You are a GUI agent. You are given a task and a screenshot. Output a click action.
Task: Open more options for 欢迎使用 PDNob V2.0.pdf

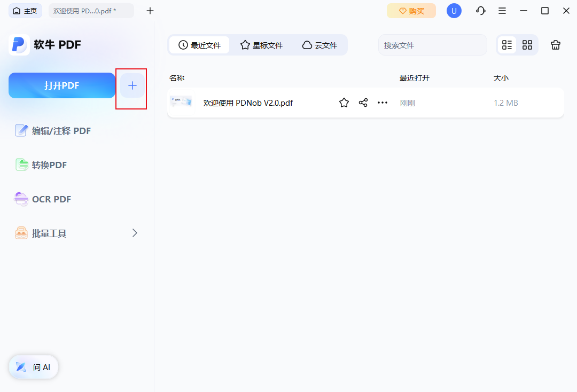[x=383, y=103]
